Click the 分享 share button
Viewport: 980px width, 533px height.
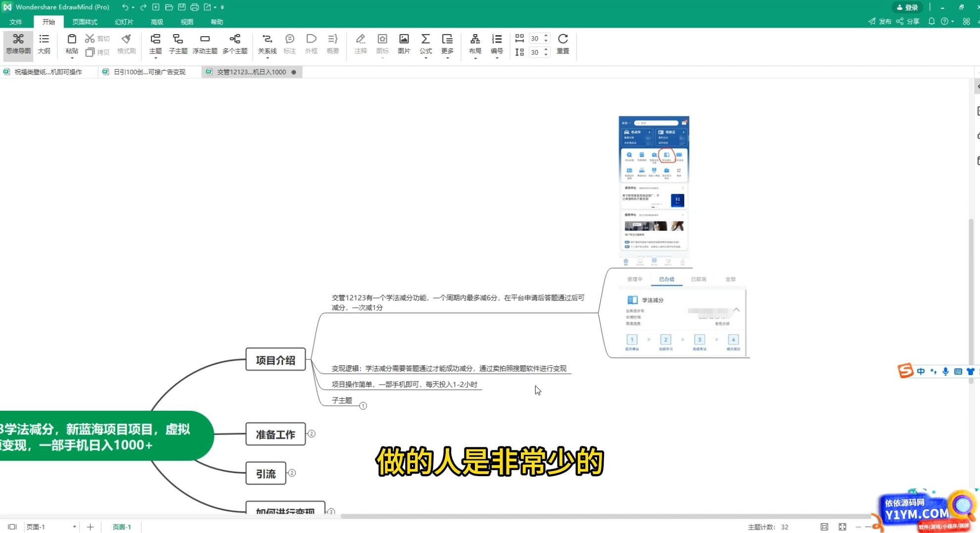908,21
